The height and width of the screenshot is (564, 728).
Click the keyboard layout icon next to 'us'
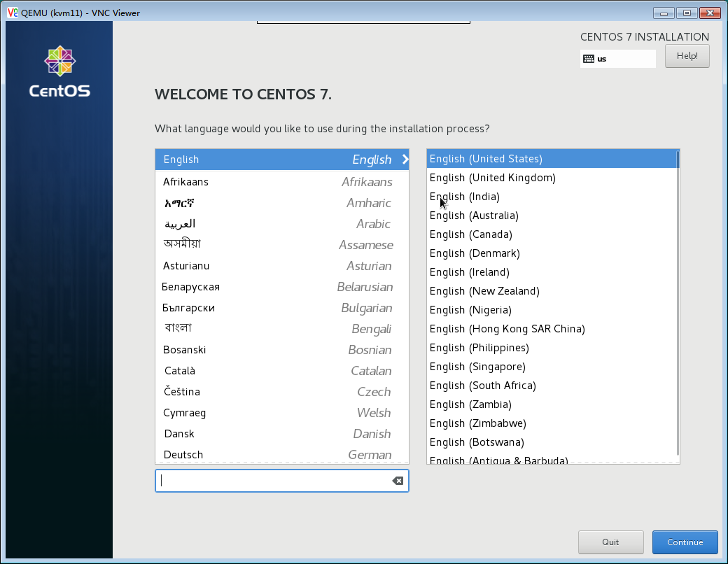(589, 59)
